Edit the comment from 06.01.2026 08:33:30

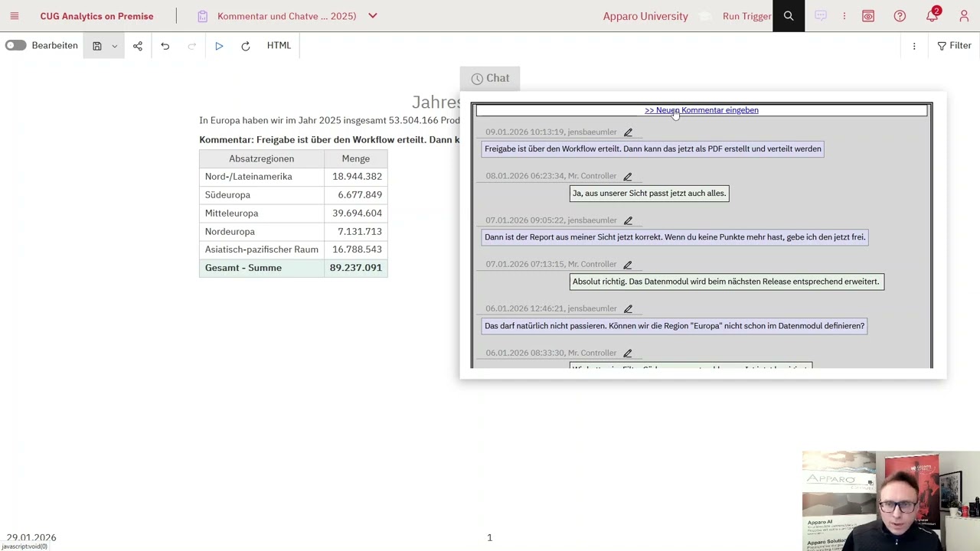point(628,353)
